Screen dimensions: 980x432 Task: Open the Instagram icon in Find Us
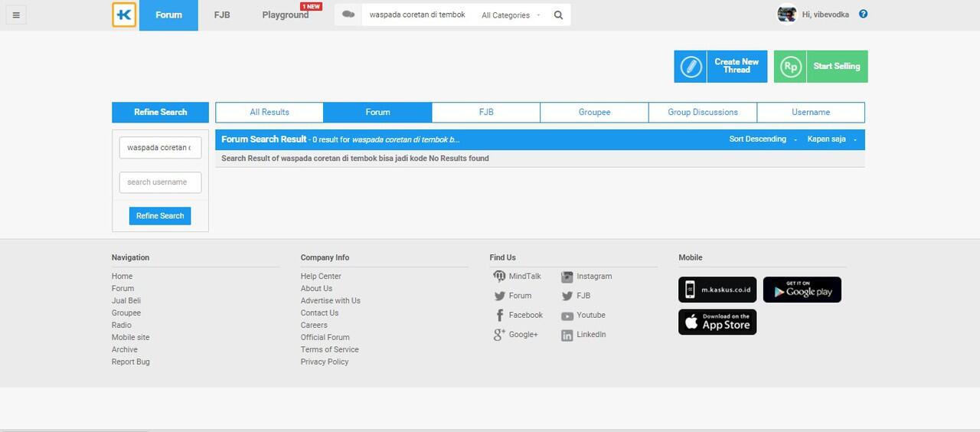(567, 277)
